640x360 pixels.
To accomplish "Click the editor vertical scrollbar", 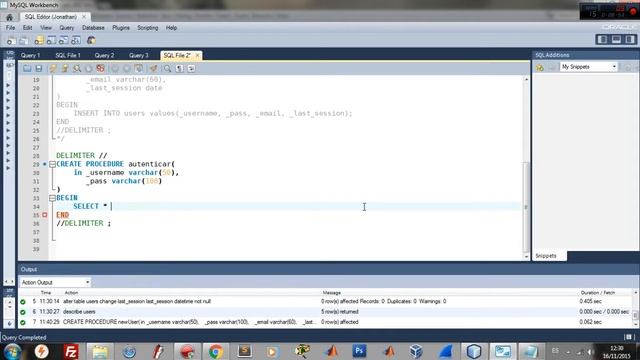I will coord(526,167).
